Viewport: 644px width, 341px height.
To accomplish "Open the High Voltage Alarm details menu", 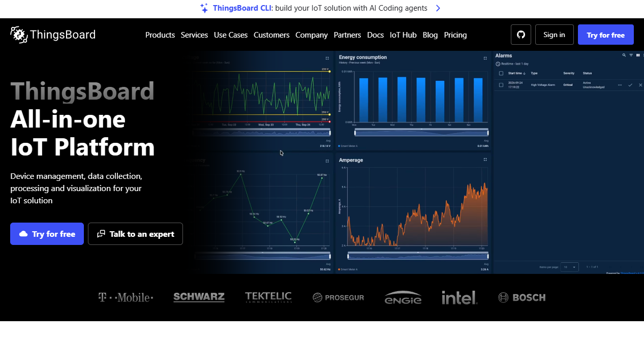I will [620, 85].
